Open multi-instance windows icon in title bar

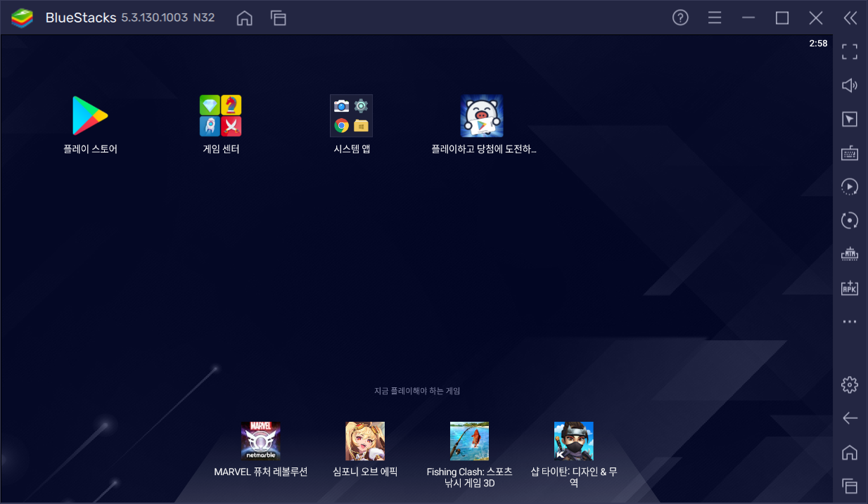pos(279,18)
